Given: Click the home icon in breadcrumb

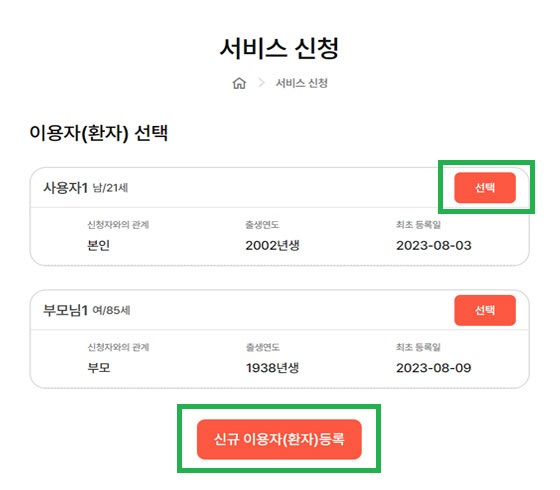Looking at the screenshot, I should (239, 83).
